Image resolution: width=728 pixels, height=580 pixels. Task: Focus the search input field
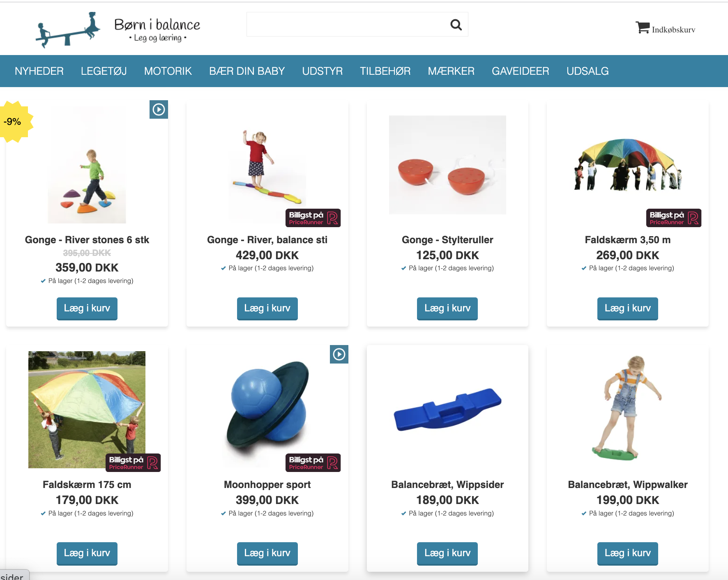tap(347, 24)
